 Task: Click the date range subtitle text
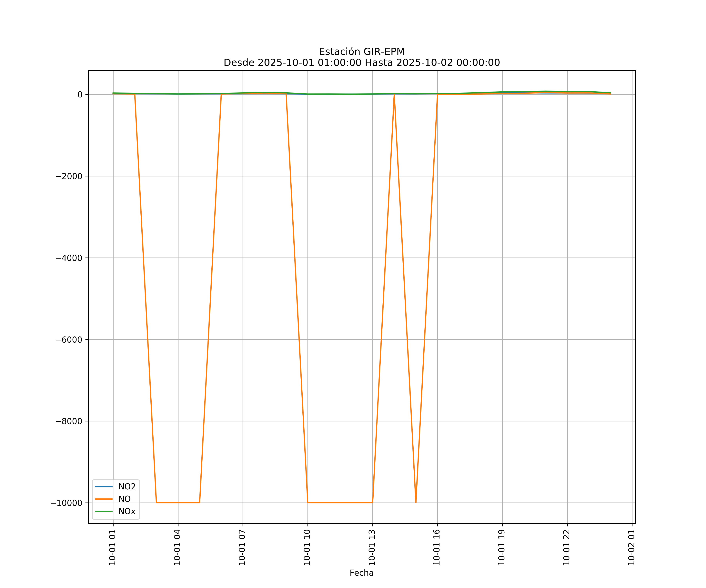click(x=361, y=63)
